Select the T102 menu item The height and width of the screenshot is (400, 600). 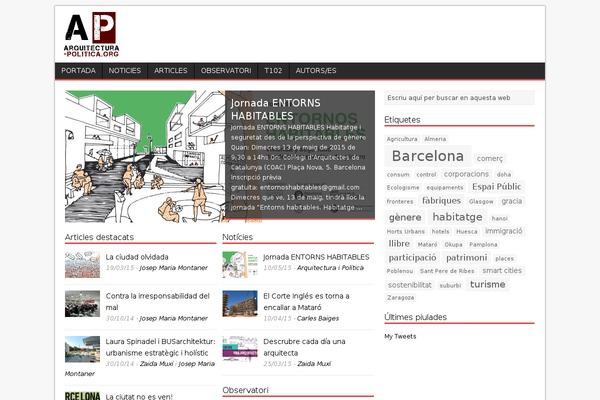click(273, 71)
